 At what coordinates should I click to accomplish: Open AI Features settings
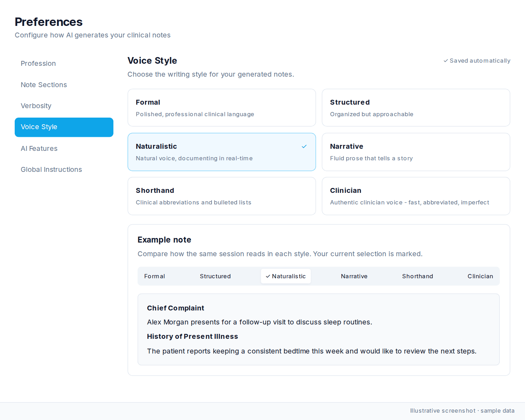[64, 148]
